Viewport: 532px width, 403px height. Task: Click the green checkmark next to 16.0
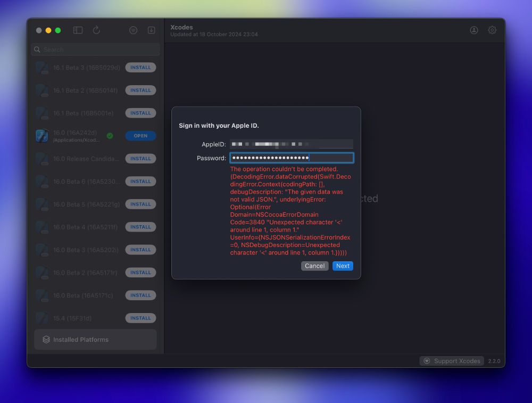point(110,136)
